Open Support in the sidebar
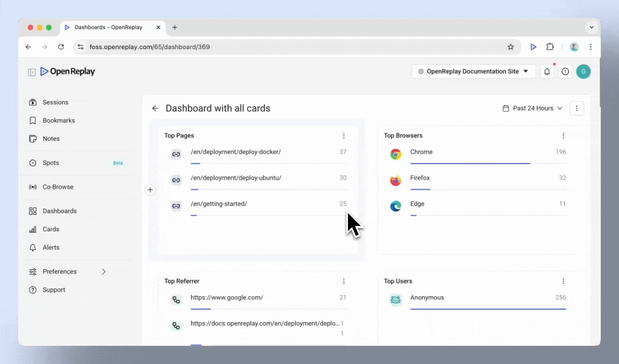The image size is (619, 364). point(54,290)
